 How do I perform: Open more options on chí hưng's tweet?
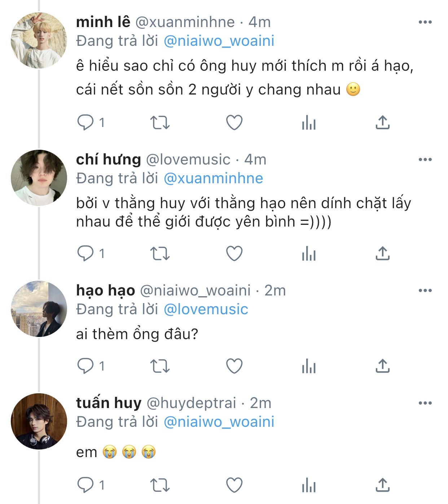pyautogui.click(x=425, y=159)
